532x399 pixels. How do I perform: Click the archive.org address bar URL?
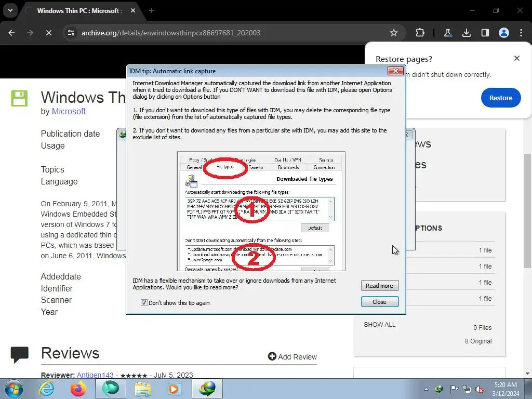click(x=170, y=33)
